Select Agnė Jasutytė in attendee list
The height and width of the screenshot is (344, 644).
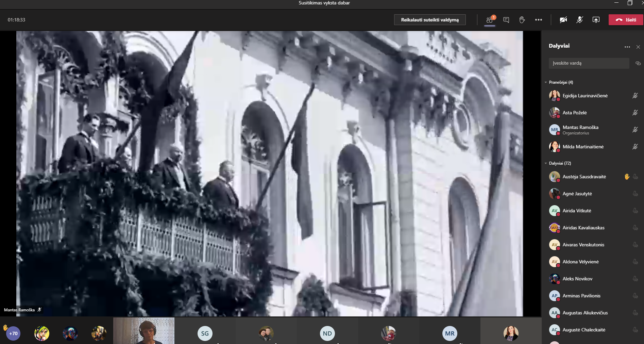tap(593, 194)
